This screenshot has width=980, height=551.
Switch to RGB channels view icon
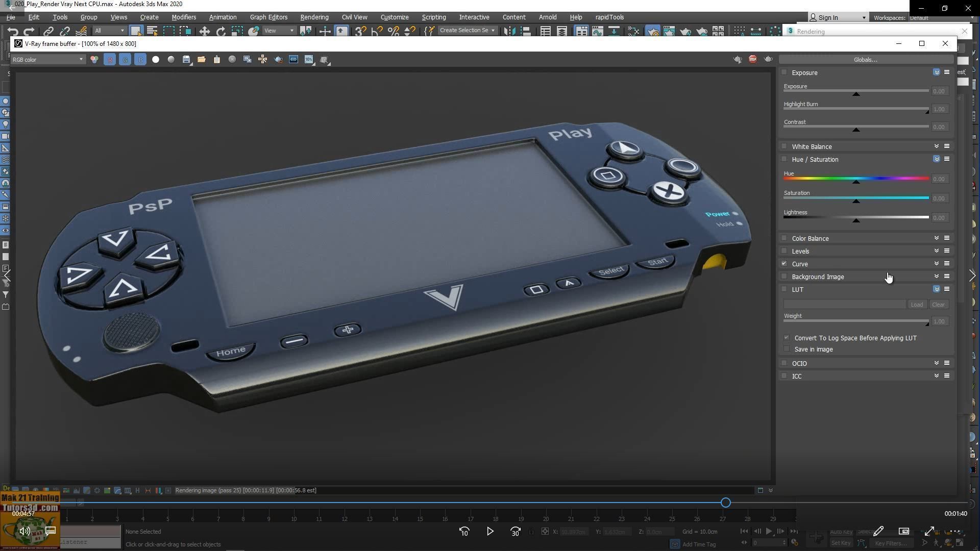[x=94, y=60]
